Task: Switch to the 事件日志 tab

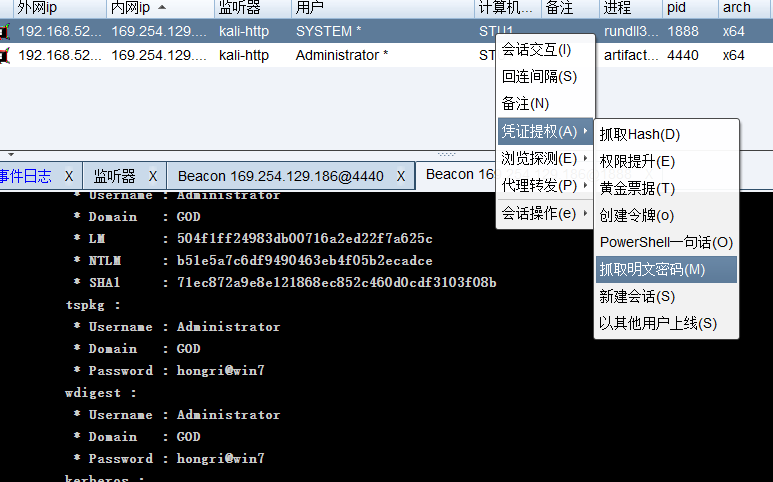Action: pos(25,176)
